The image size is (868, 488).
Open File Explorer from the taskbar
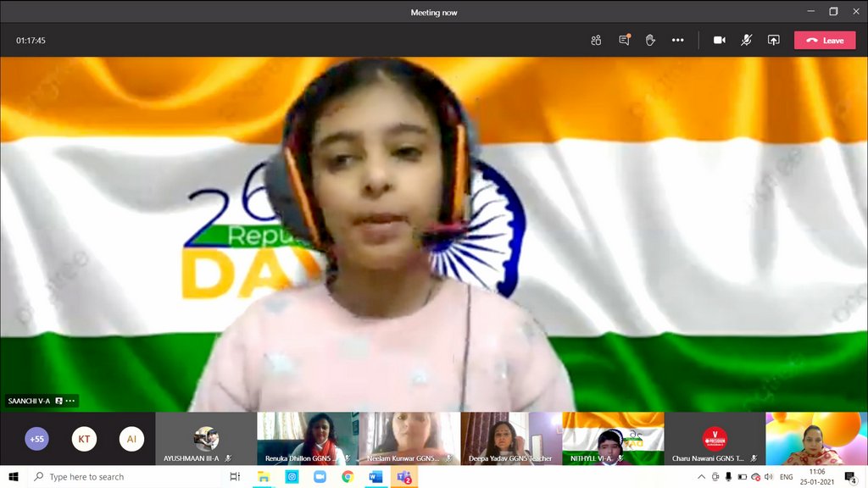[264, 476]
